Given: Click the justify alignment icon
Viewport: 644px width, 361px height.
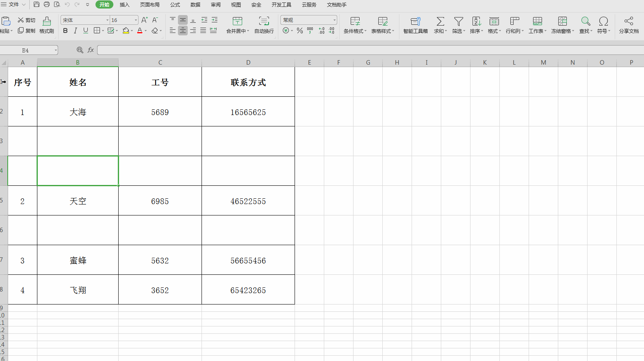Looking at the screenshot, I should point(203,30).
